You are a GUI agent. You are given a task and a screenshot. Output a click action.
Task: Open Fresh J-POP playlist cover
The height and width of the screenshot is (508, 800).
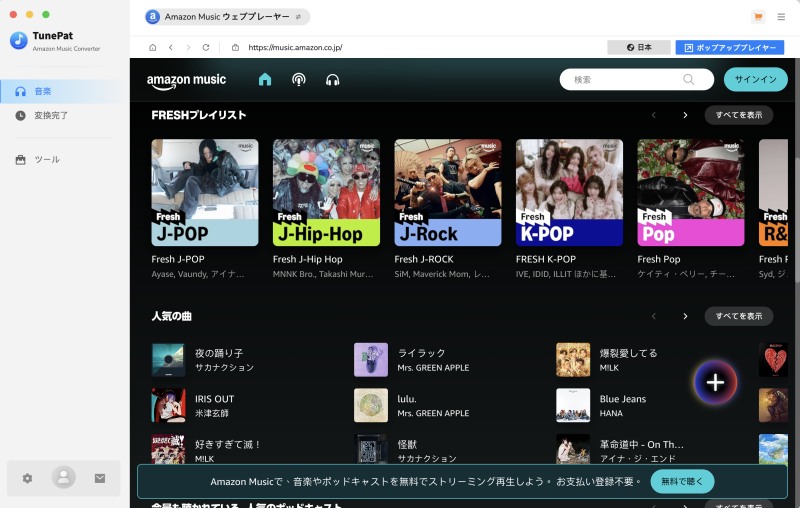[x=205, y=193]
